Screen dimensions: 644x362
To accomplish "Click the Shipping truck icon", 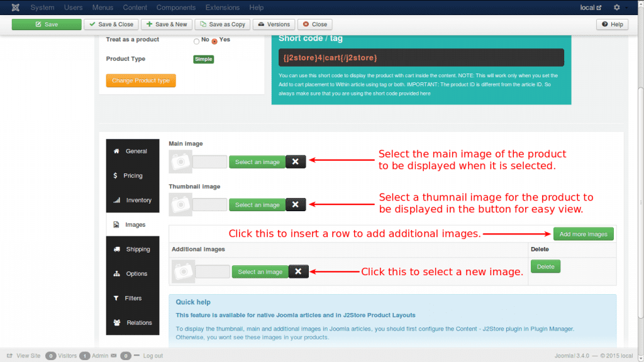I will pos(116,249).
